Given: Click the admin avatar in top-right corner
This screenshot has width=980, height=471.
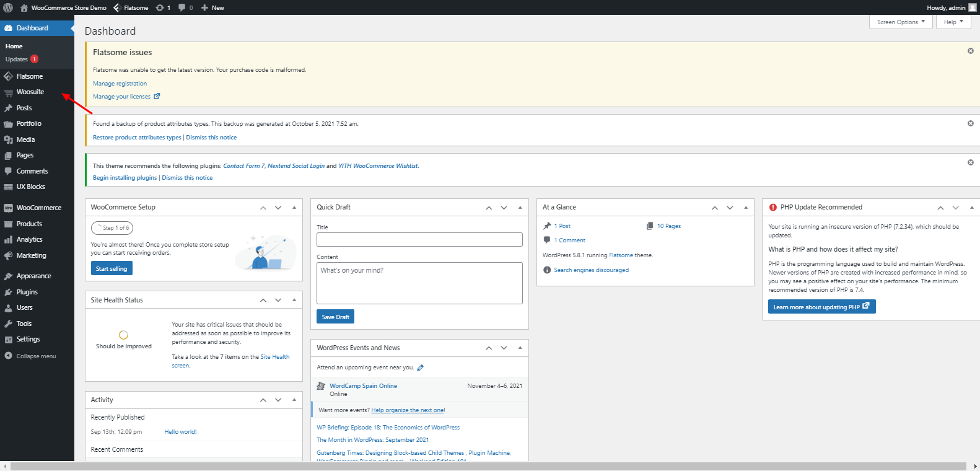Looking at the screenshot, I should coord(972,7).
